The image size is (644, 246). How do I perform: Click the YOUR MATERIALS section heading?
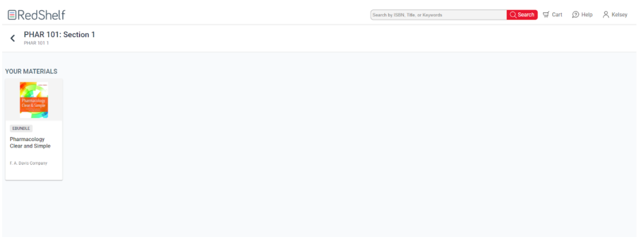(x=31, y=72)
